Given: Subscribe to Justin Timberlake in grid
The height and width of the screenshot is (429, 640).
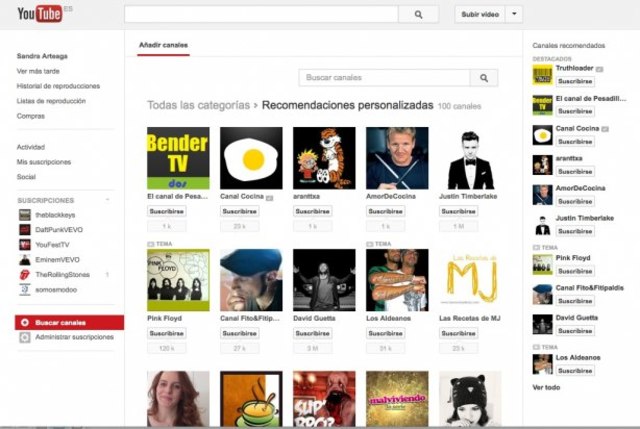Looking at the screenshot, I should pyautogui.click(x=458, y=211).
